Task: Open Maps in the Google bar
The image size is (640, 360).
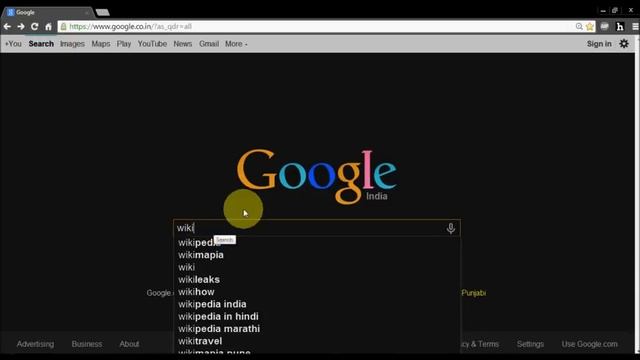Action: click(x=101, y=44)
